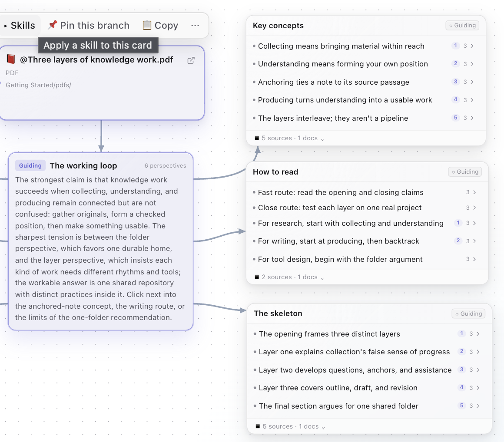Expand 'For research' row chevron
The width and height of the screenshot is (504, 442).
pyautogui.click(x=474, y=223)
